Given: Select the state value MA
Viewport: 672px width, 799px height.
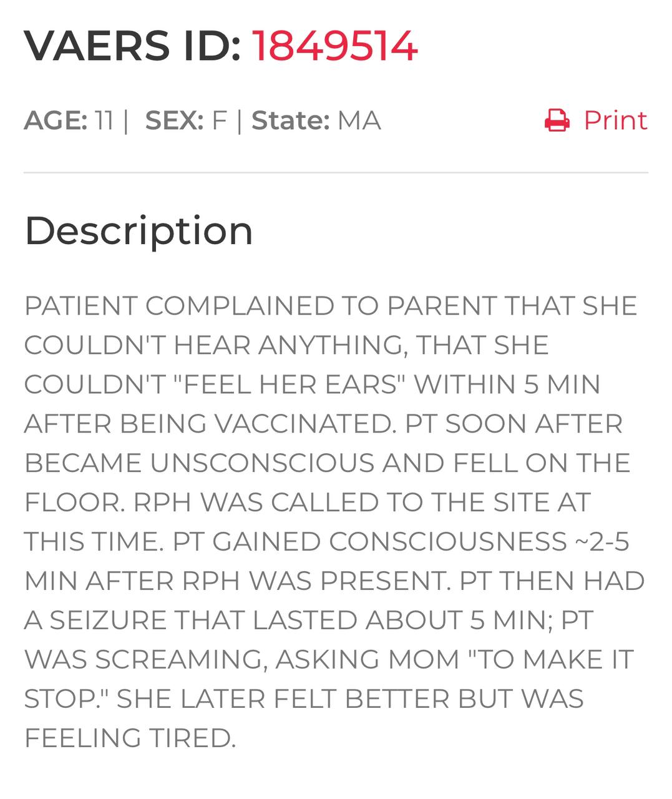Looking at the screenshot, I should coord(359,120).
